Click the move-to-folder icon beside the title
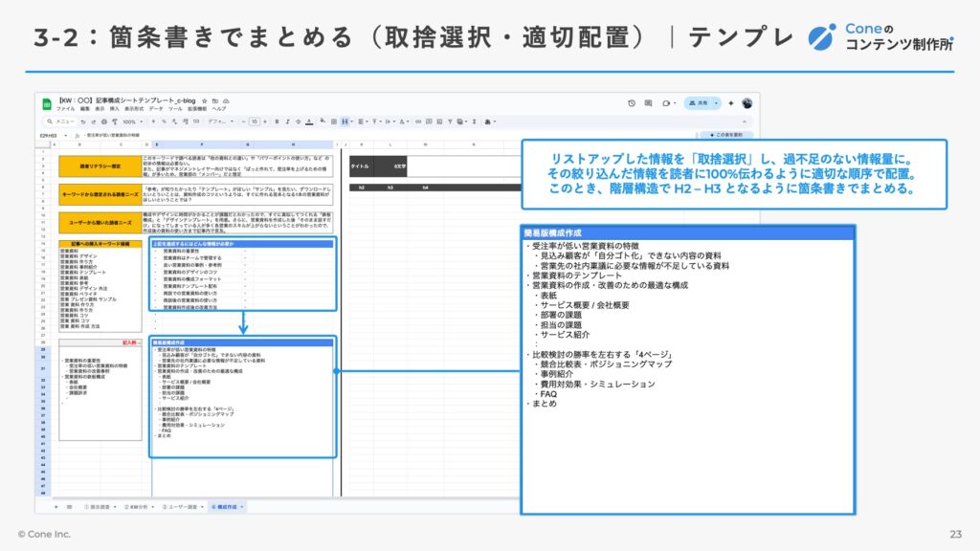 click(215, 101)
